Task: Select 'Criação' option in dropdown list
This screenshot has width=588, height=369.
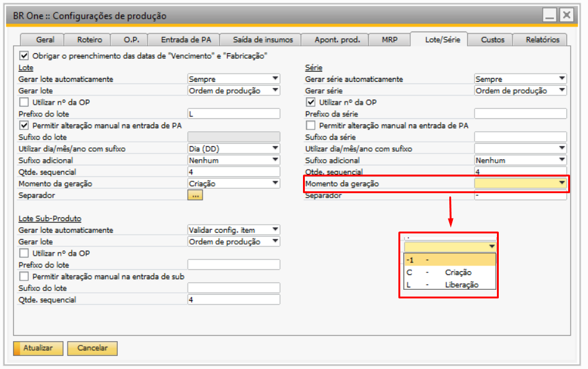Action: point(458,272)
